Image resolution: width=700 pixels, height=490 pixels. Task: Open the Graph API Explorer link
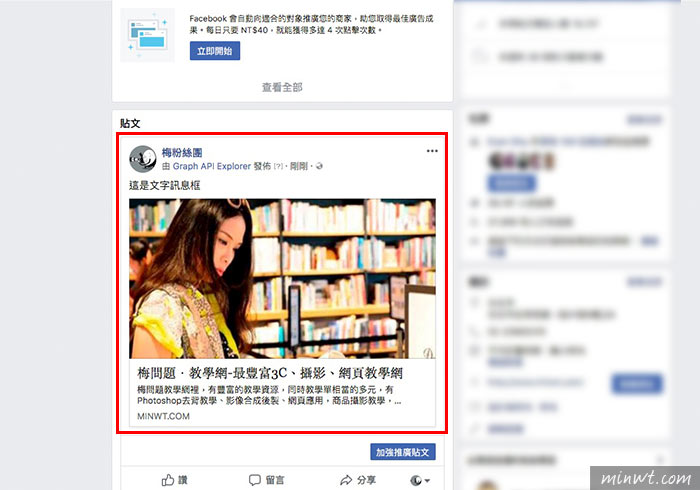pos(212,166)
